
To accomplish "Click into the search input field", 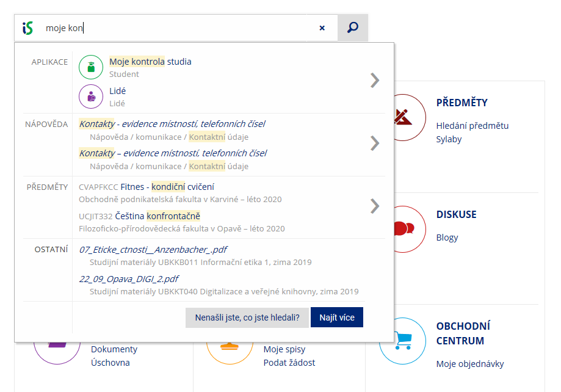I will [175, 28].
